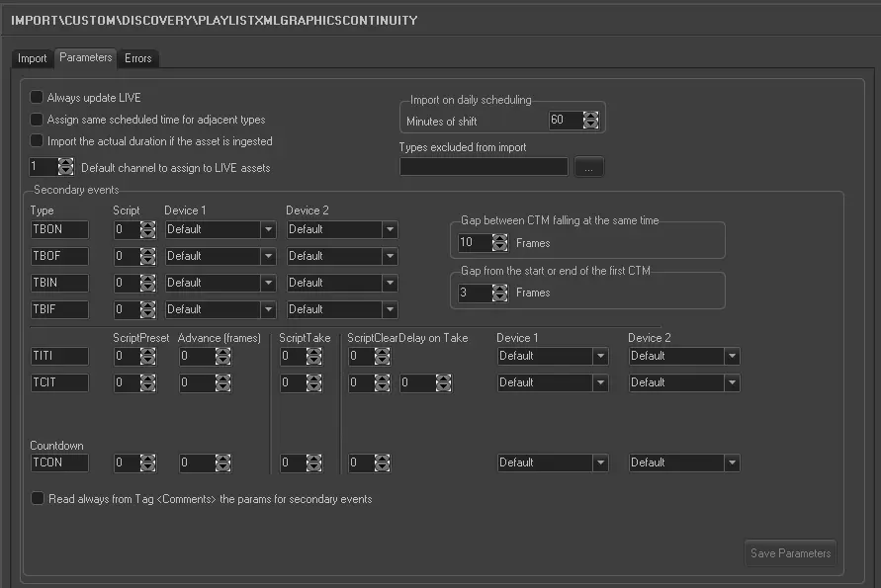Increase the Minutes of shift spinner value
Image resolution: width=881 pixels, height=588 pixels.
coord(590,116)
